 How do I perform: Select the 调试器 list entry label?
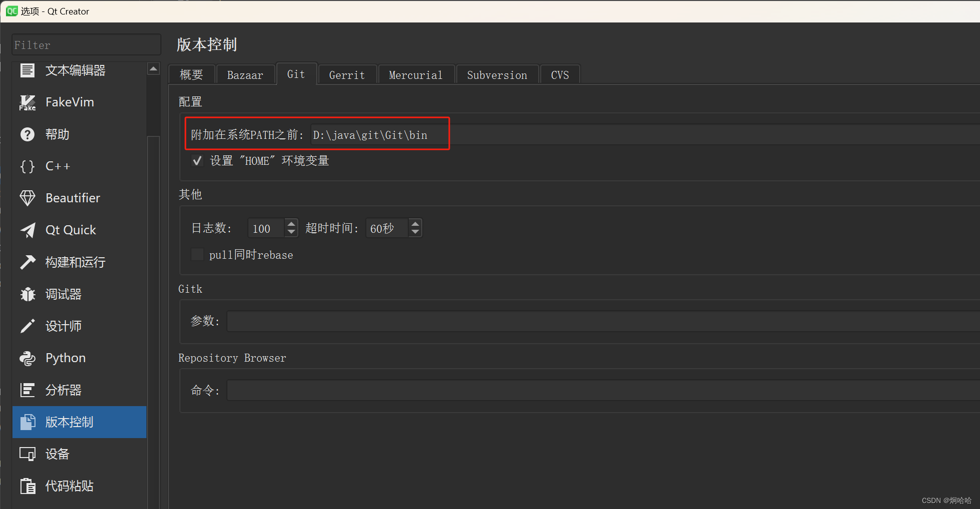63,294
